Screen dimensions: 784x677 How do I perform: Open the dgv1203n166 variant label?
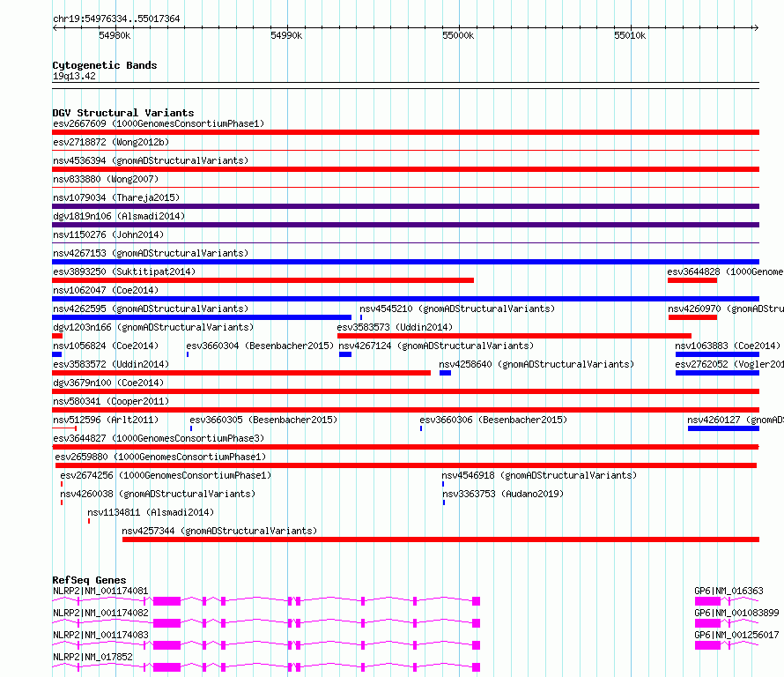pos(153,327)
